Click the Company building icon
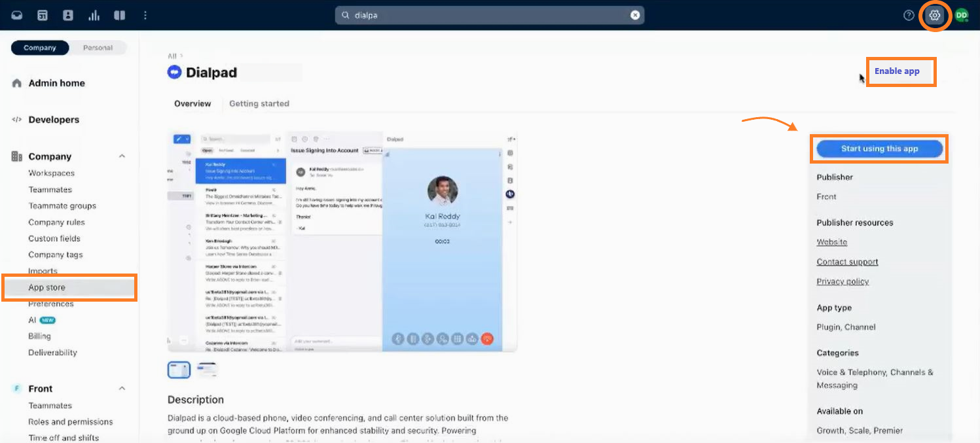The width and height of the screenshot is (980, 443). [x=18, y=156]
